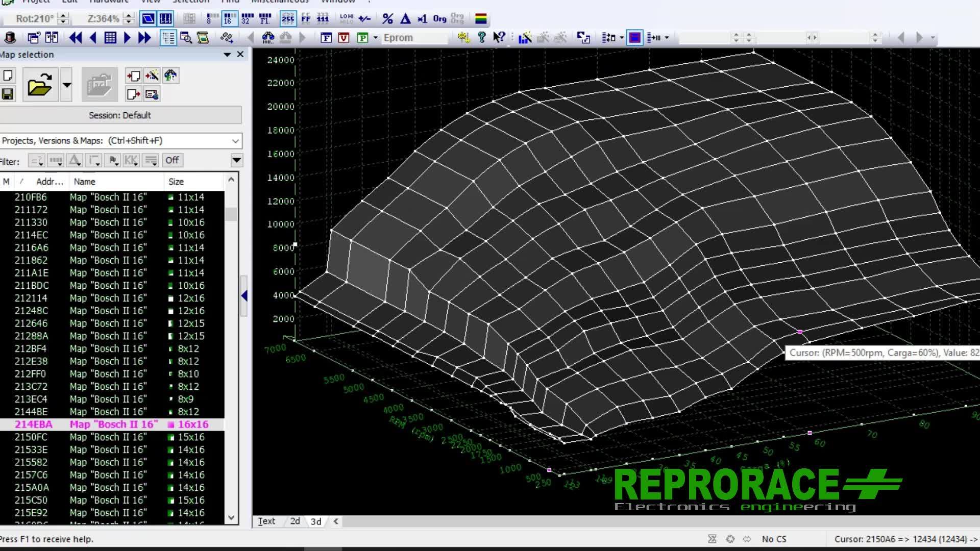This screenshot has height=551, width=980.
Task: Click the footsteps icon in toolbar
Action: click(227, 38)
